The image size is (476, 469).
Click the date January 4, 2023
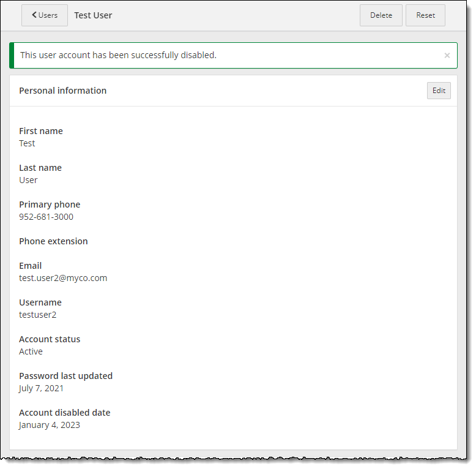pyautogui.click(x=49, y=425)
